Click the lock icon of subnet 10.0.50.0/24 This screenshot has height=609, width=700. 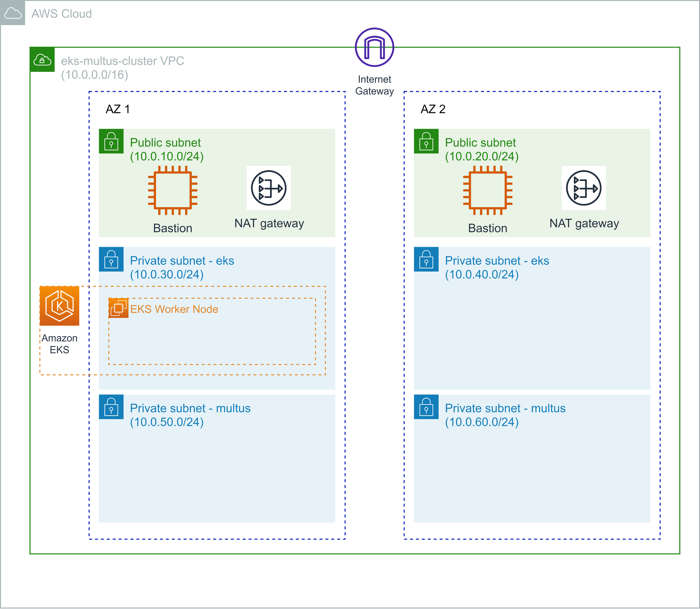(111, 407)
